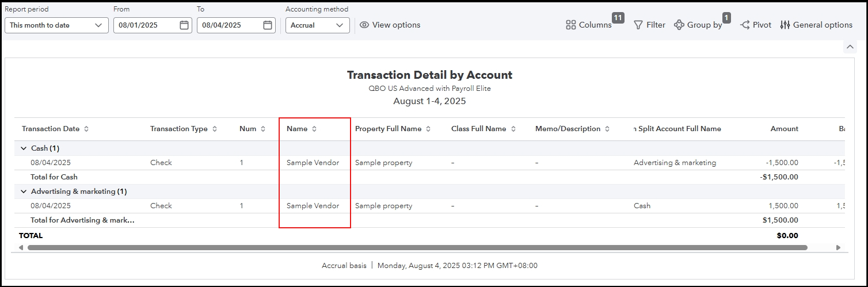Screen dimensions: 868x287
Task: Collapse the Cash account group
Action: click(x=24, y=148)
